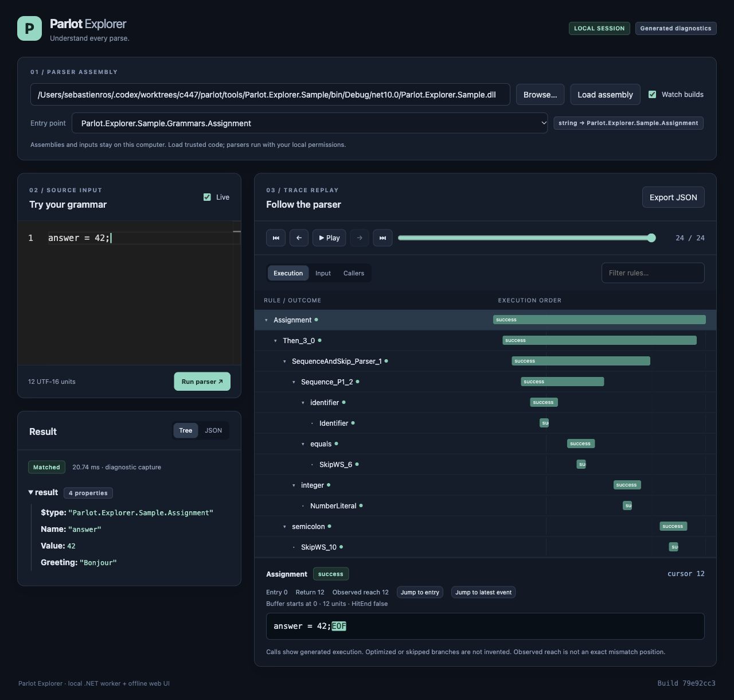Image resolution: width=734 pixels, height=700 pixels.
Task: Show result as JSON
Action: [213, 430]
